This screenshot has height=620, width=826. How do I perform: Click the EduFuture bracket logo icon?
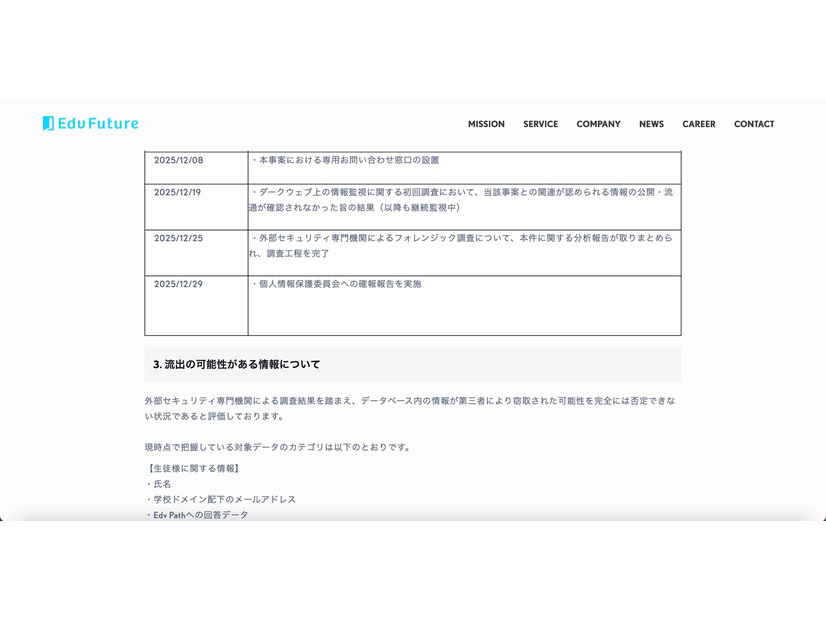tap(46, 123)
